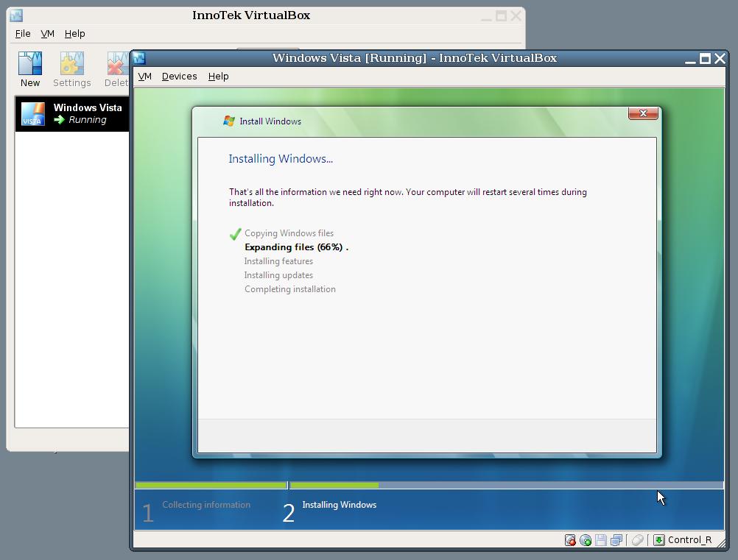
Task: Click the green checkmark next to Copying Windows files
Action: pos(236,234)
